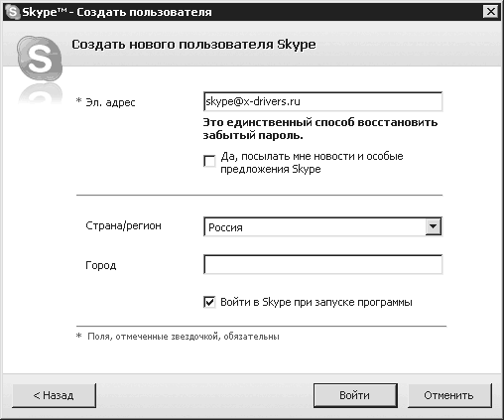
Task: Go back with the '< Назад' button
Action: pyautogui.click(x=55, y=395)
